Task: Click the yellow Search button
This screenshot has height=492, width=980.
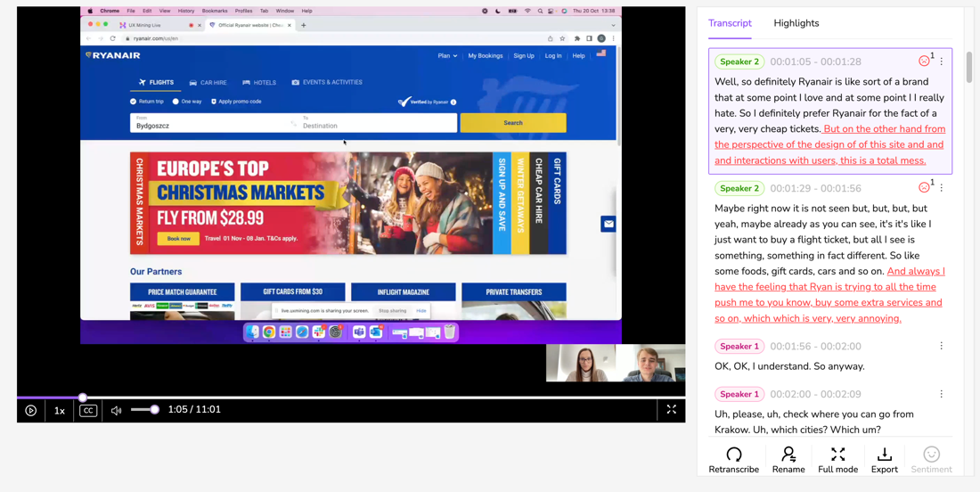Action: point(513,122)
